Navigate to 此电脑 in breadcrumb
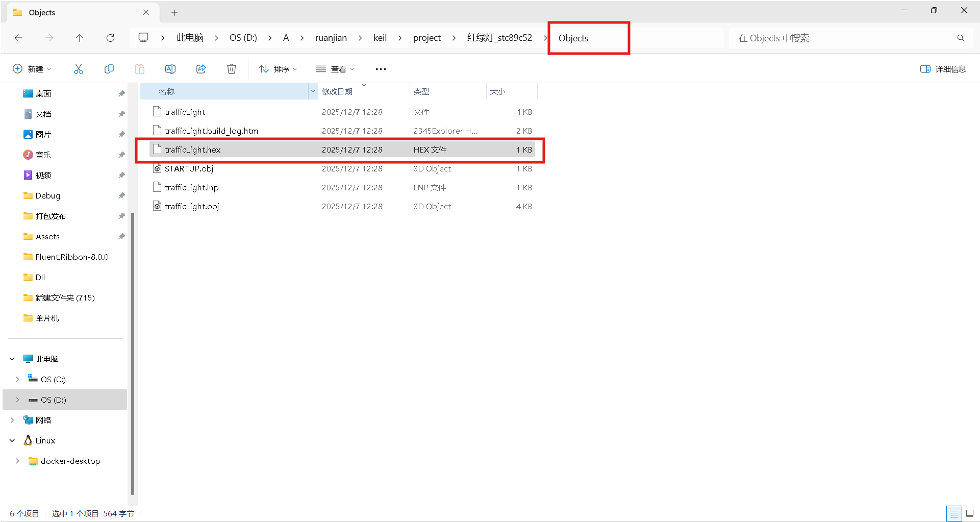The width and height of the screenshot is (980, 522). pyautogui.click(x=190, y=38)
